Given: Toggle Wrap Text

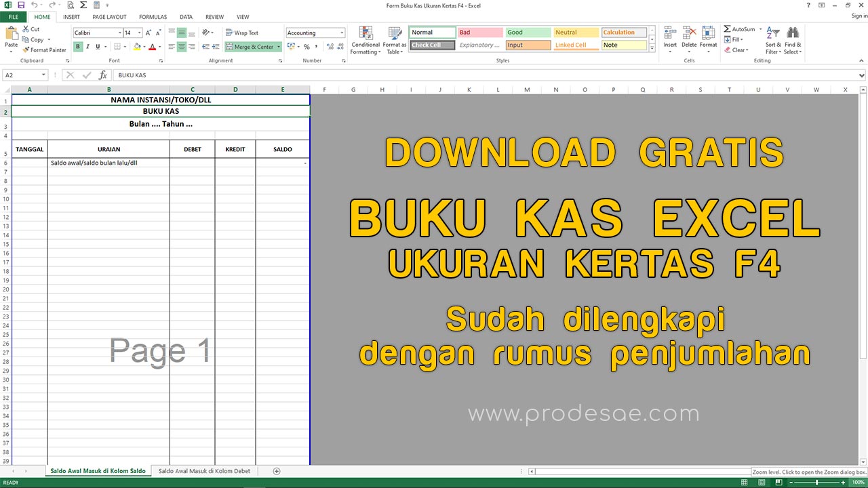Looking at the screenshot, I should [x=242, y=33].
